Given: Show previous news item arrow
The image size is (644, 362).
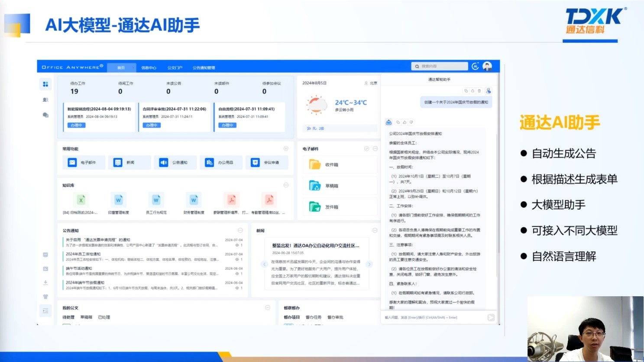Looking at the screenshot, I should (x=264, y=264).
